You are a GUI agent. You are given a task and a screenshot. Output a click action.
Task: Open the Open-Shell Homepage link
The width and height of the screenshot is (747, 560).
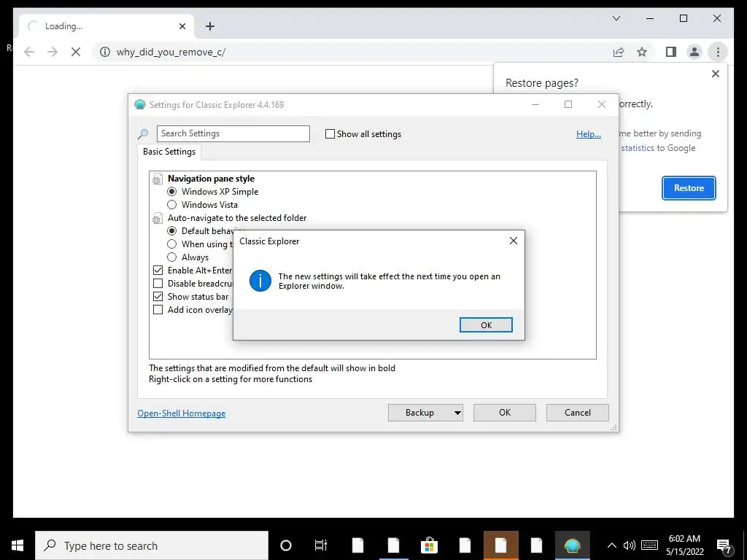[x=182, y=413]
